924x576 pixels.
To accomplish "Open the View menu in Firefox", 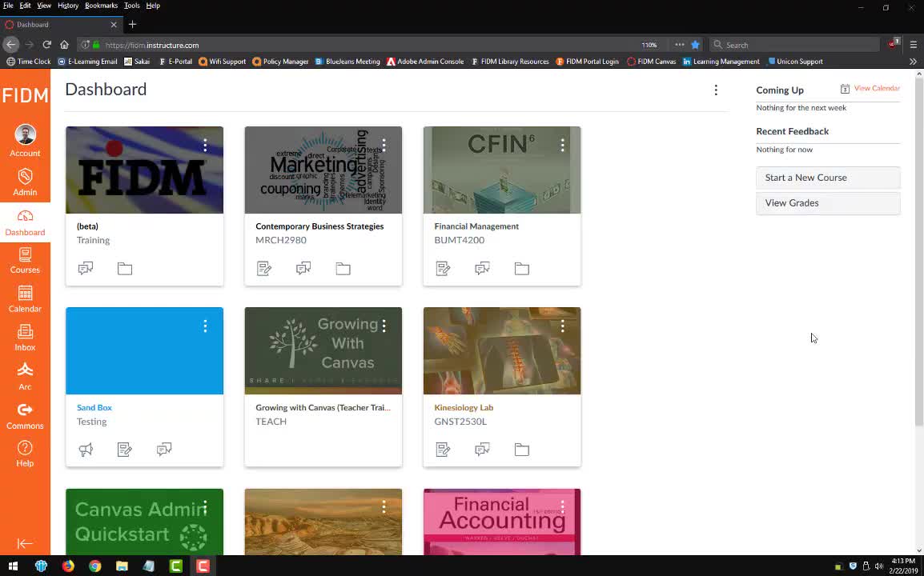I will (44, 6).
